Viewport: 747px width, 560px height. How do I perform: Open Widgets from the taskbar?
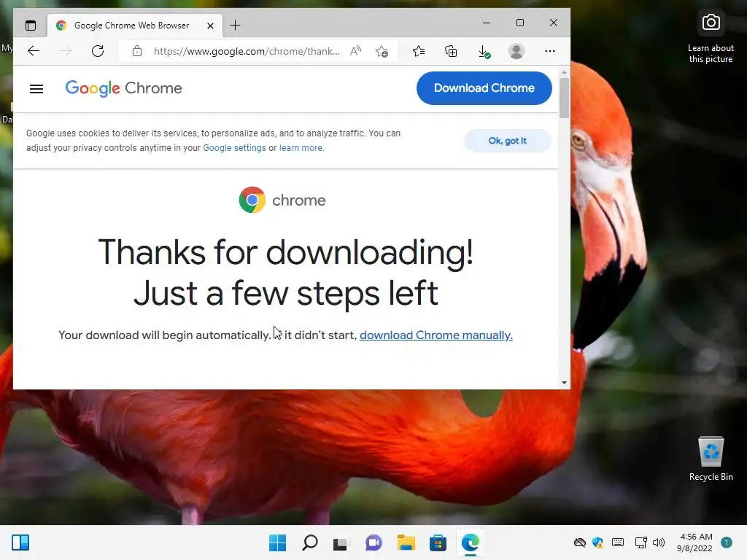pos(20,542)
